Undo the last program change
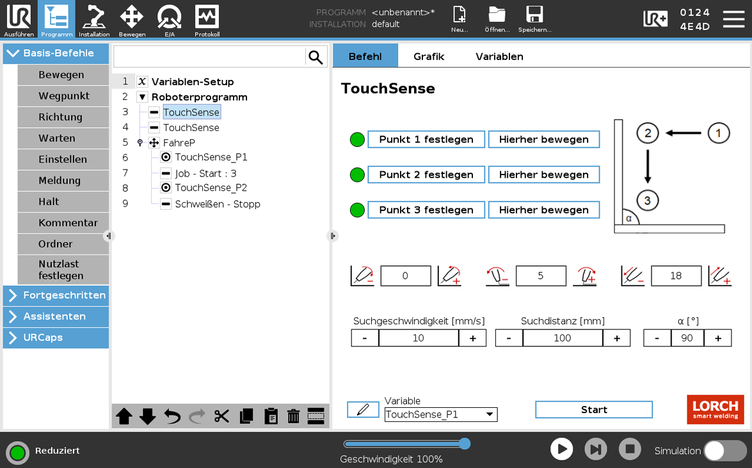Screen dimensions: 752x468 [x=172, y=417]
